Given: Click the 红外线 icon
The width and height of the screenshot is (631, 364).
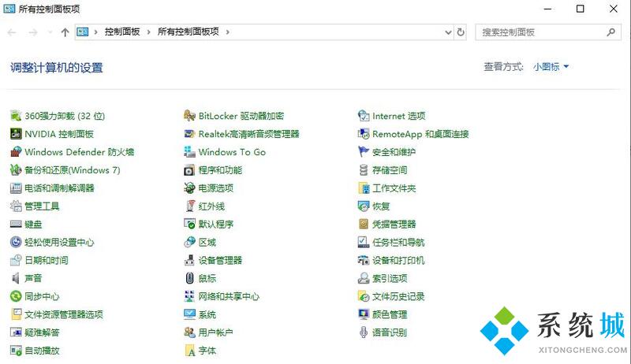Looking at the screenshot, I should (189, 206).
